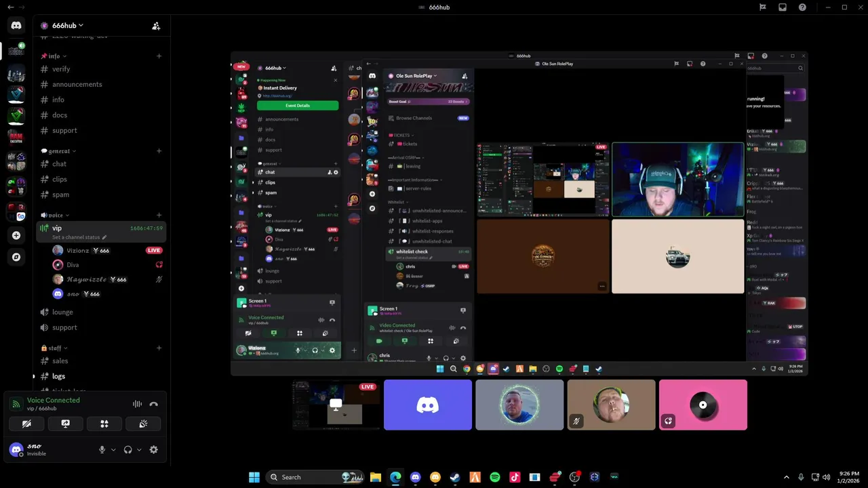Open the Discover servers compass icon
Screen dimensions: 868x488
16,257
